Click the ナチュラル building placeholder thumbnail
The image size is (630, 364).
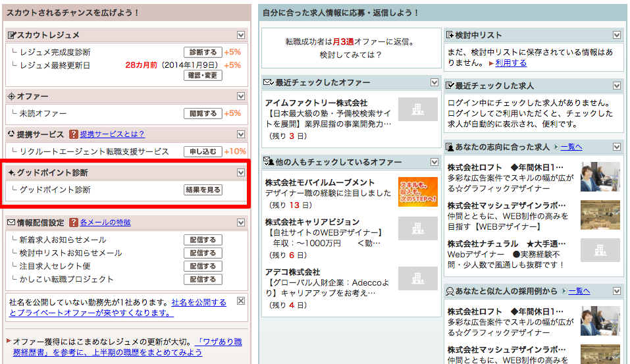(x=600, y=250)
